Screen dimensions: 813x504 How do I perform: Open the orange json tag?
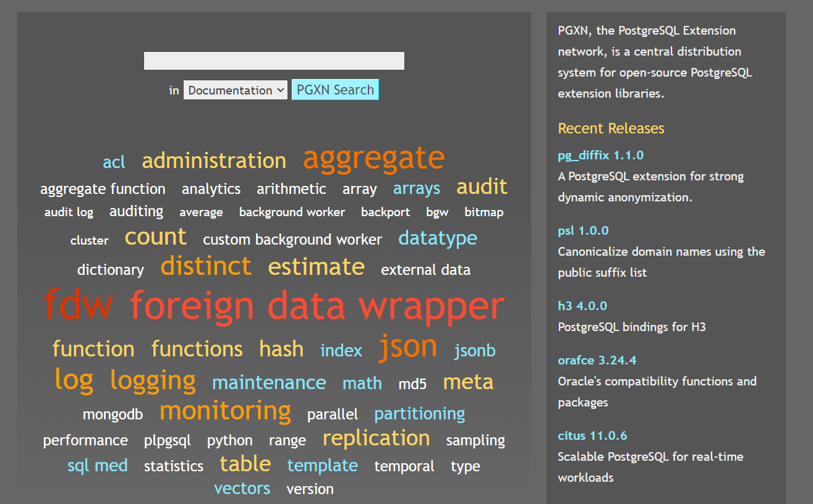[407, 348]
